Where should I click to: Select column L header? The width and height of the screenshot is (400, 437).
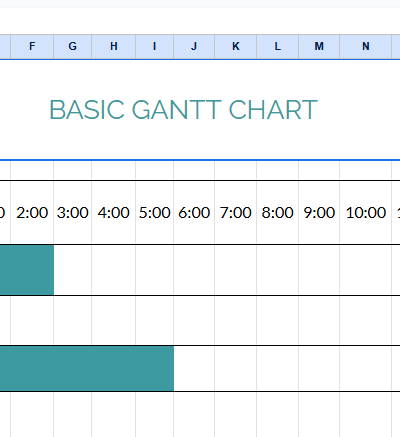pyautogui.click(x=278, y=46)
